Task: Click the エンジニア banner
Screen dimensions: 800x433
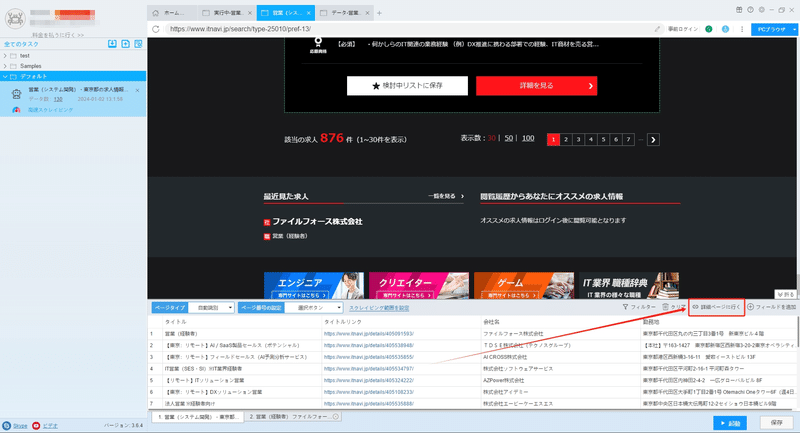Action: (314, 286)
